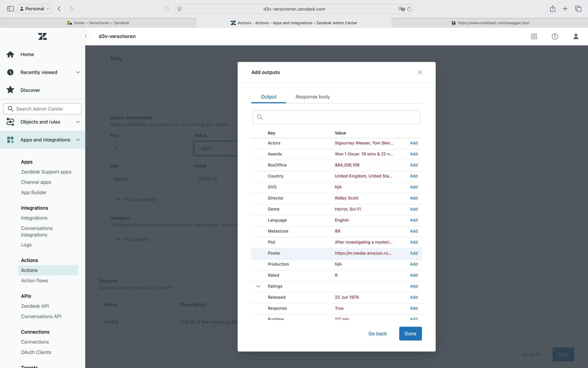Click the Discover star icon
Viewport: 588px width, 368px height.
(x=10, y=90)
